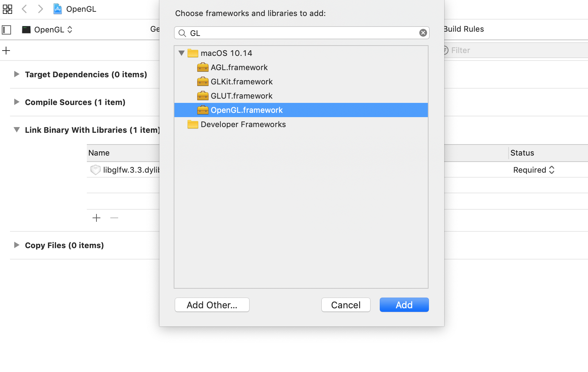The height and width of the screenshot is (372, 588).
Task: Select GLUT.framework in the results
Action: pyautogui.click(x=235, y=96)
